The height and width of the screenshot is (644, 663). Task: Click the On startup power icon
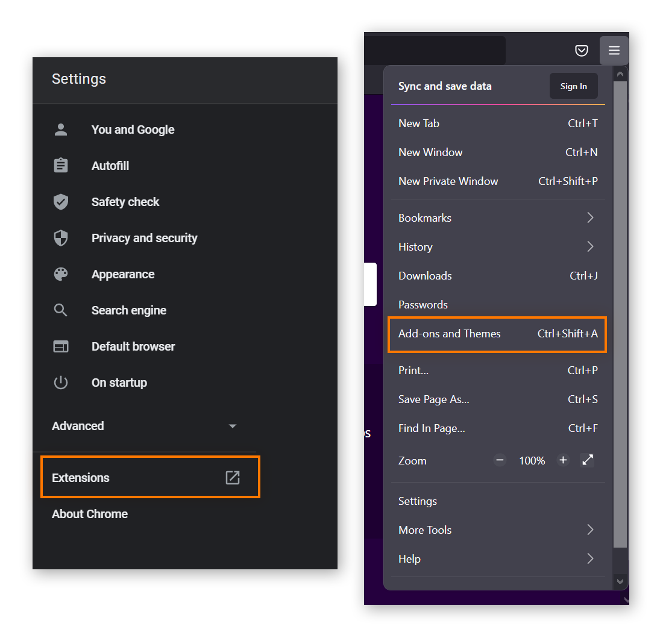point(61,383)
